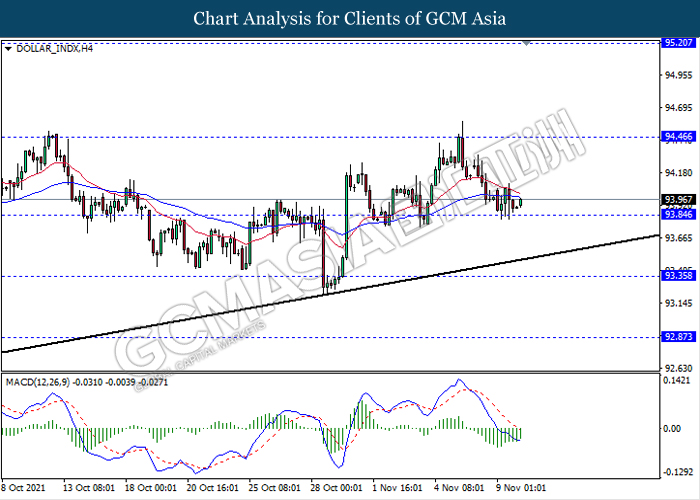Click the Chart Analysis for Clients title
This screenshot has width=700, height=500.
[x=350, y=19]
